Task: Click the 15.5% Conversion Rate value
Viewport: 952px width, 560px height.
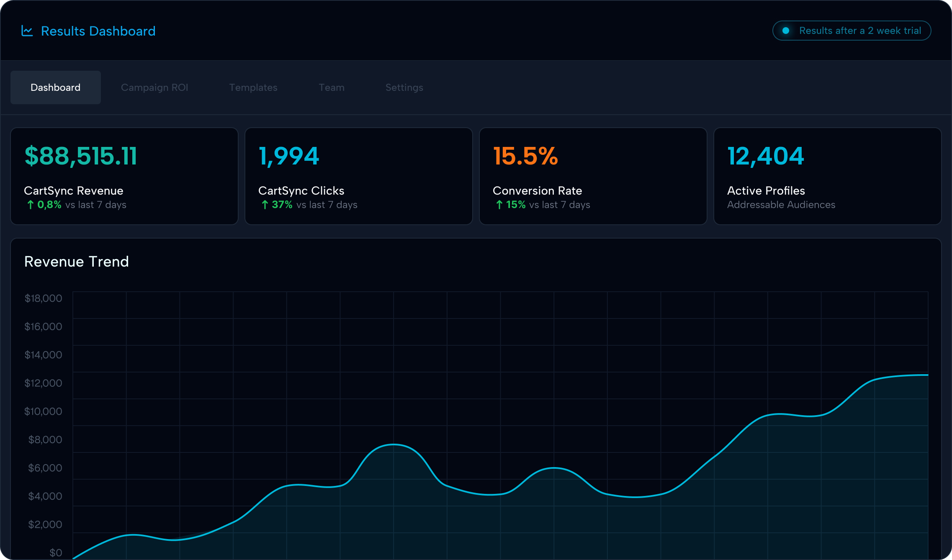Action: (x=525, y=156)
